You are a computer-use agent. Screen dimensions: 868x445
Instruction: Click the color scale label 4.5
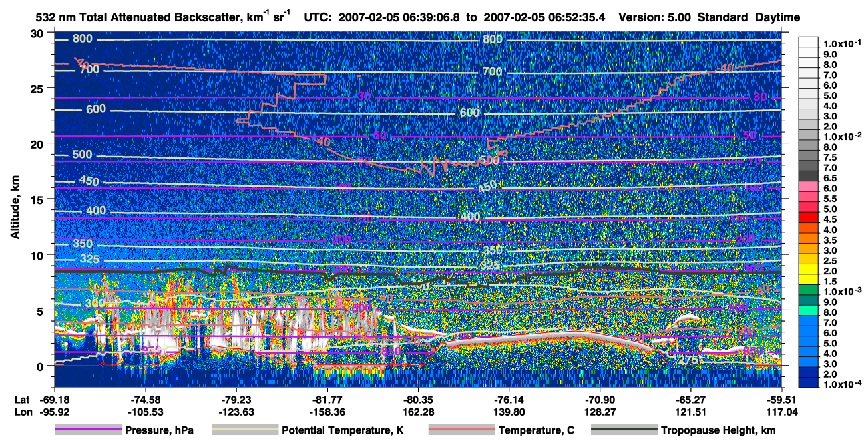coord(830,219)
